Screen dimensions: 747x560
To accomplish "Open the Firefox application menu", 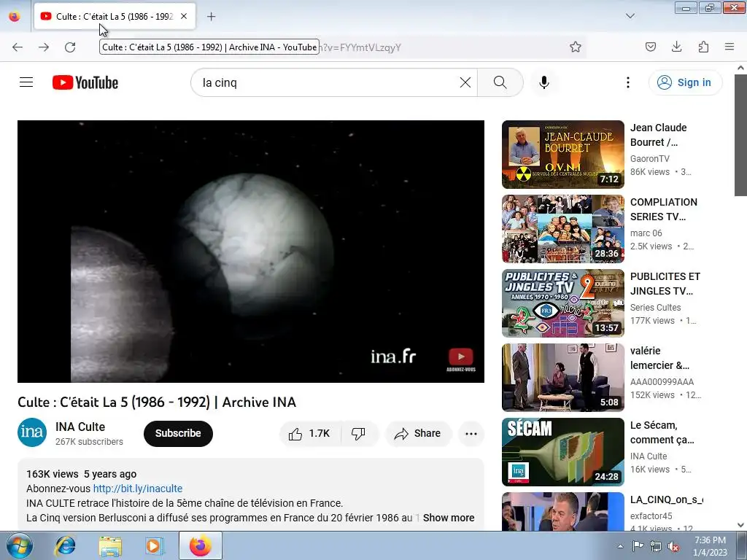I will tap(729, 47).
